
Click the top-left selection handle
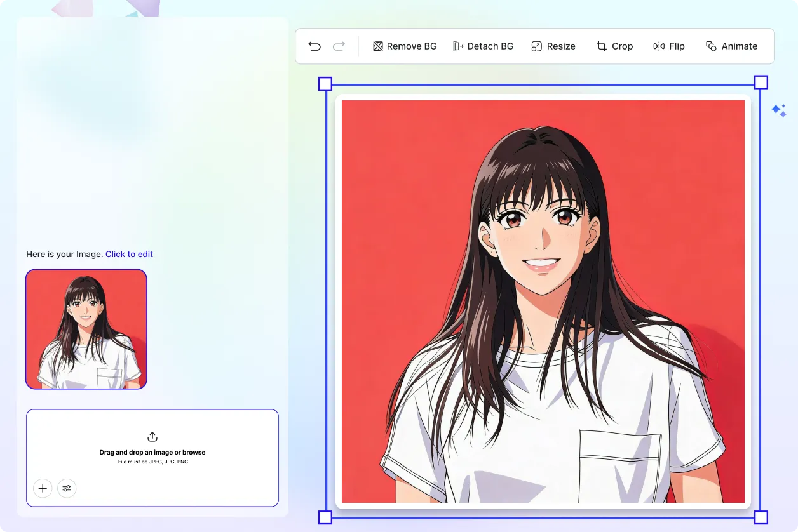(x=325, y=83)
